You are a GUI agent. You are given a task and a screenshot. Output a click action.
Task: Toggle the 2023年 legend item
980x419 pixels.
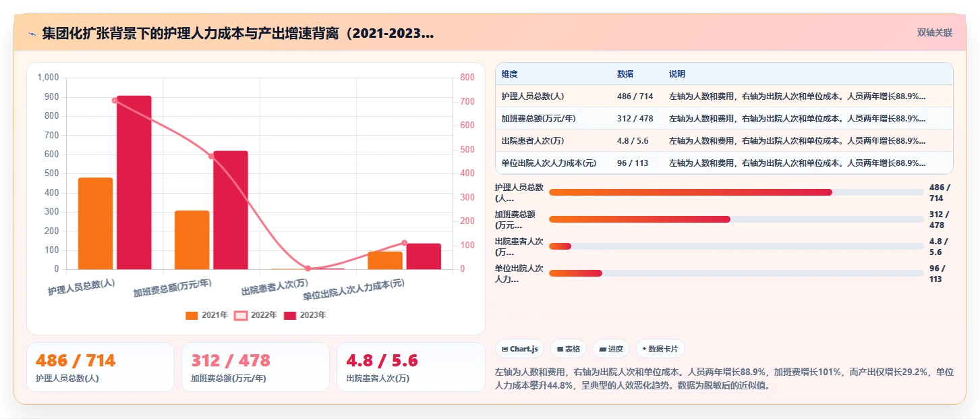tap(305, 315)
